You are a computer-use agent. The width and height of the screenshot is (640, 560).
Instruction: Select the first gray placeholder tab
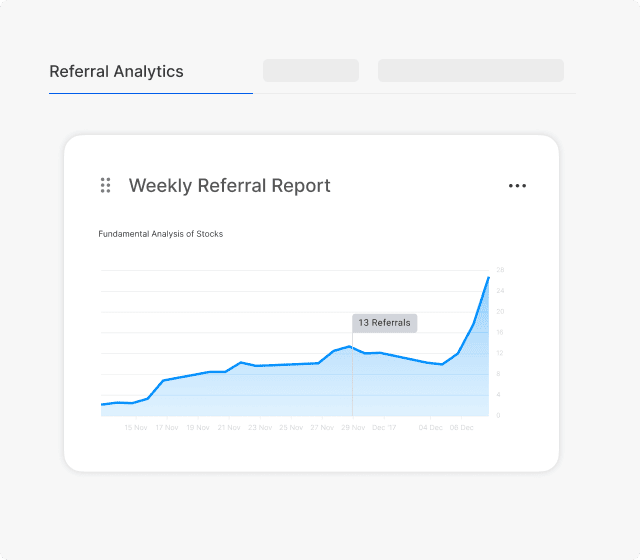[x=310, y=71]
